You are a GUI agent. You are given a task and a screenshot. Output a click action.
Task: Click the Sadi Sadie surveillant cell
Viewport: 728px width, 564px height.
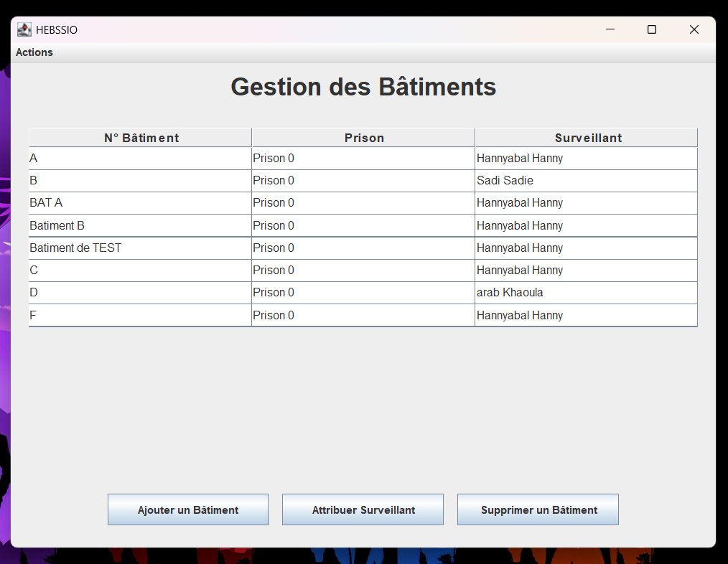[x=586, y=181]
